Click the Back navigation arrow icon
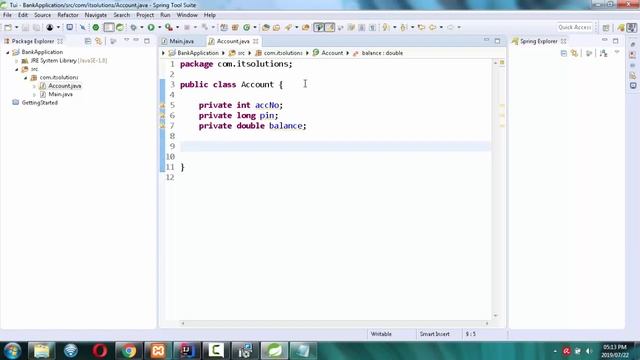Screen dimensions: 640x360 [433, 27]
